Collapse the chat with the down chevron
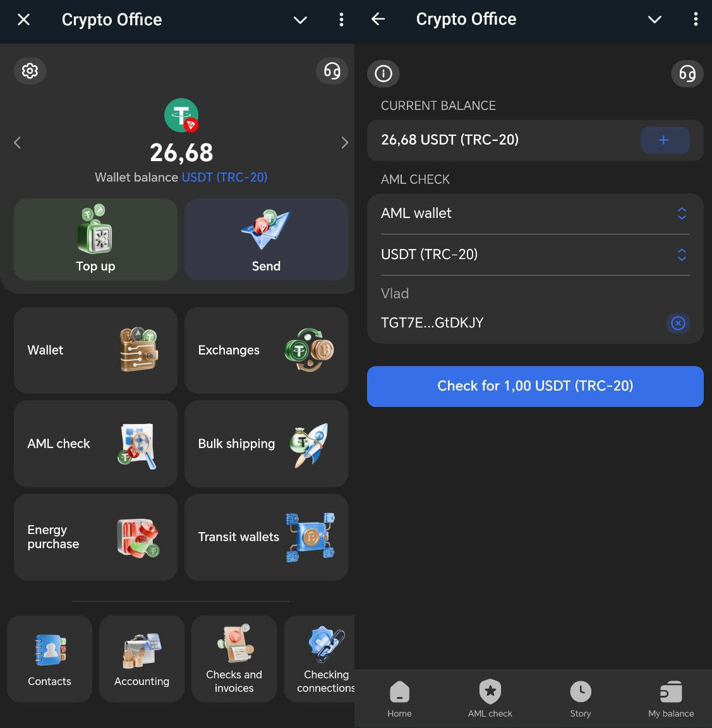Screen dimensions: 712x728 (299, 20)
